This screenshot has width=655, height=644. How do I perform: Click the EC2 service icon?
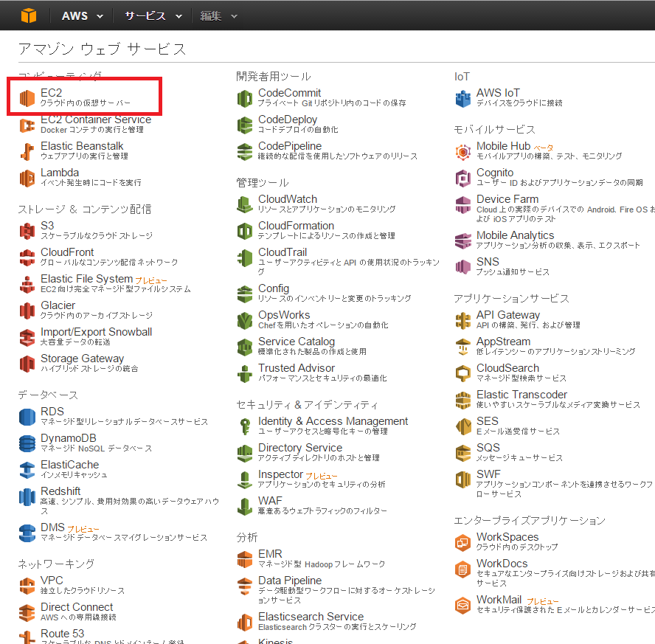[27, 97]
